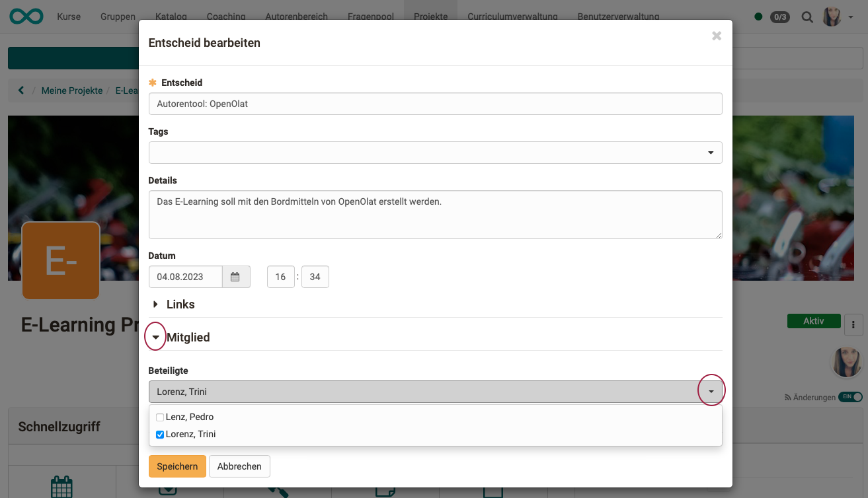Open the search magnifier icon
This screenshot has height=498, width=868.
tap(807, 17)
